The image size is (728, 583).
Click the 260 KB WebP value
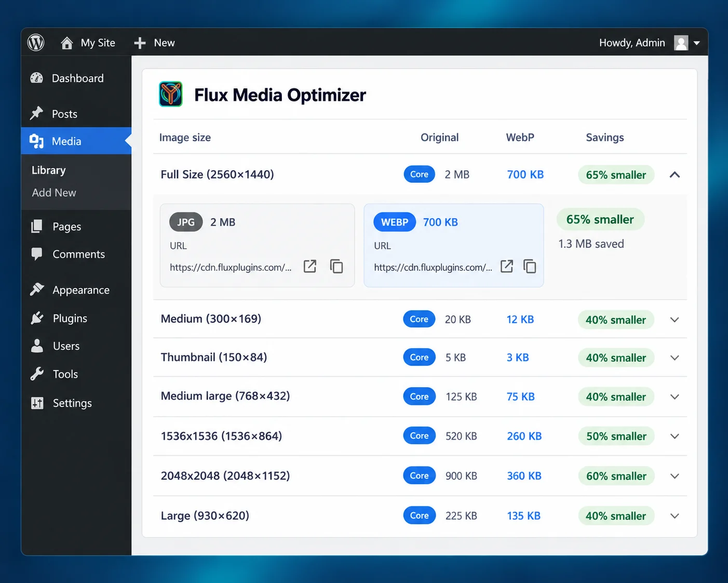[524, 436]
